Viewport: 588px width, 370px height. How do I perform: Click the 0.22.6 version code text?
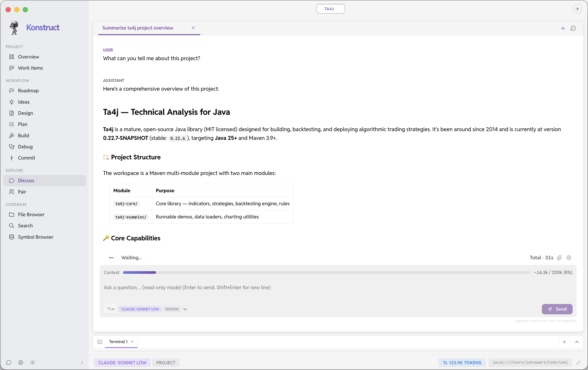click(178, 138)
